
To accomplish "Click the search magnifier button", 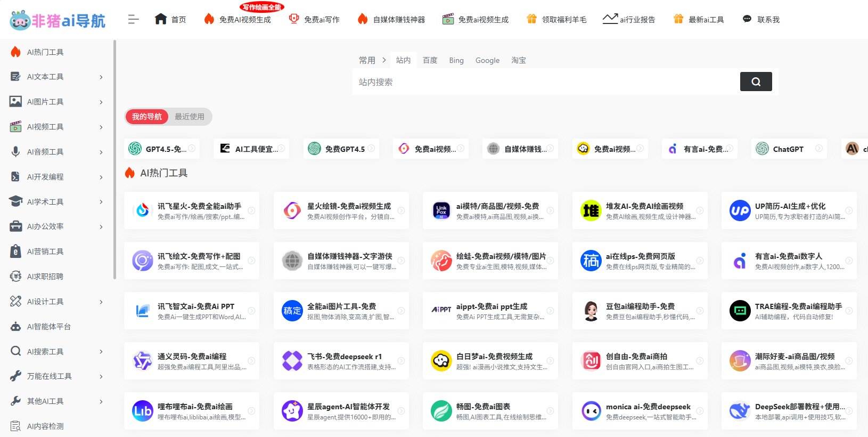I will point(756,82).
